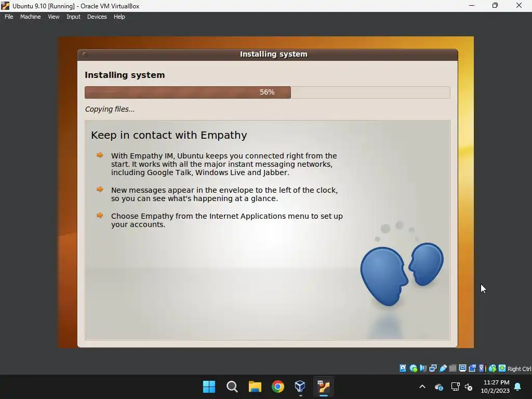
Task: Click the optical disk status icon
Action: tap(413, 368)
